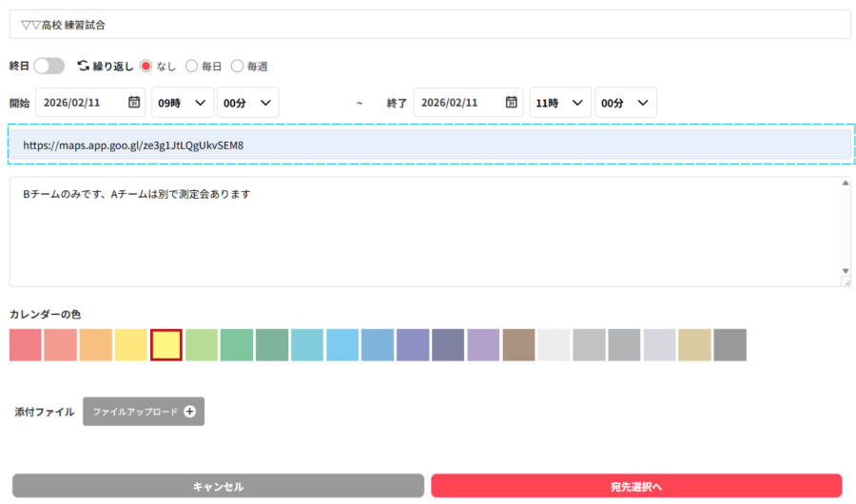The width and height of the screenshot is (856, 504).
Task: Expand the start hour 09時 dropdown
Action: [x=183, y=103]
